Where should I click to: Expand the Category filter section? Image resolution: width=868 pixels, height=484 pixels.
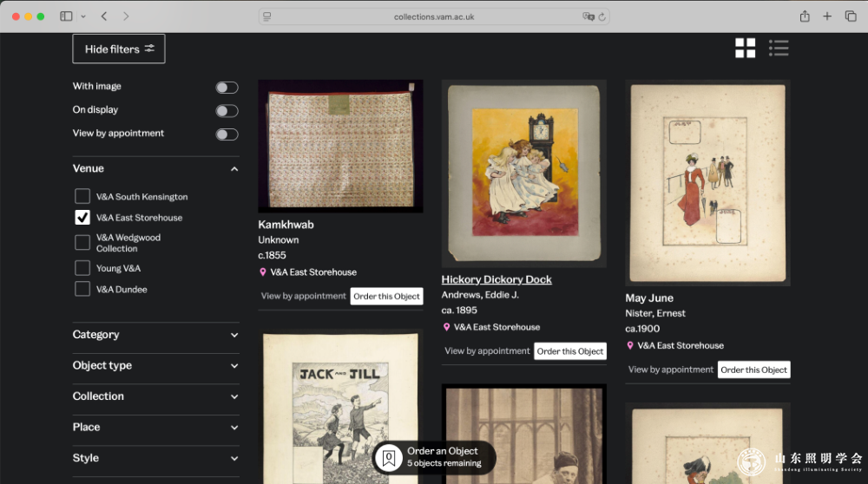tap(155, 335)
